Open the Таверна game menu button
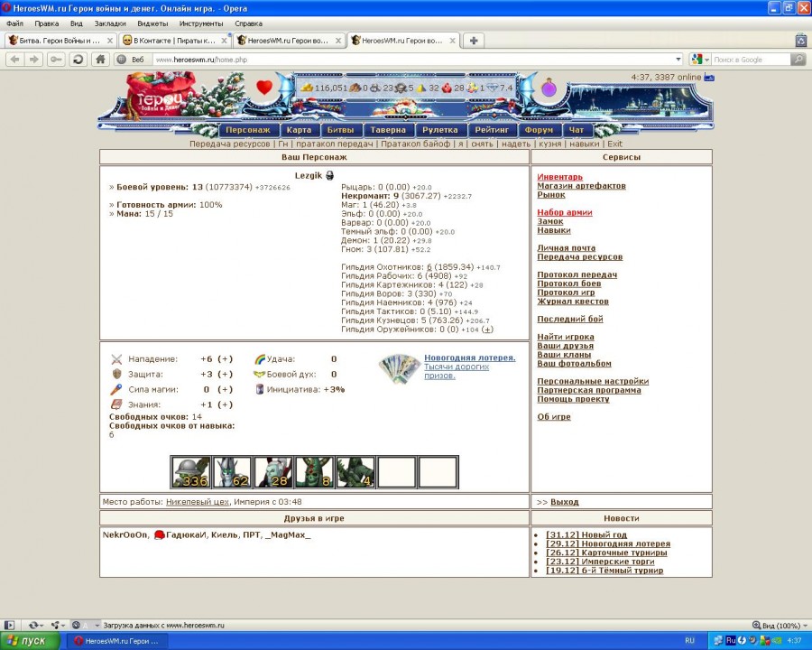This screenshot has width=812, height=650. pos(388,130)
